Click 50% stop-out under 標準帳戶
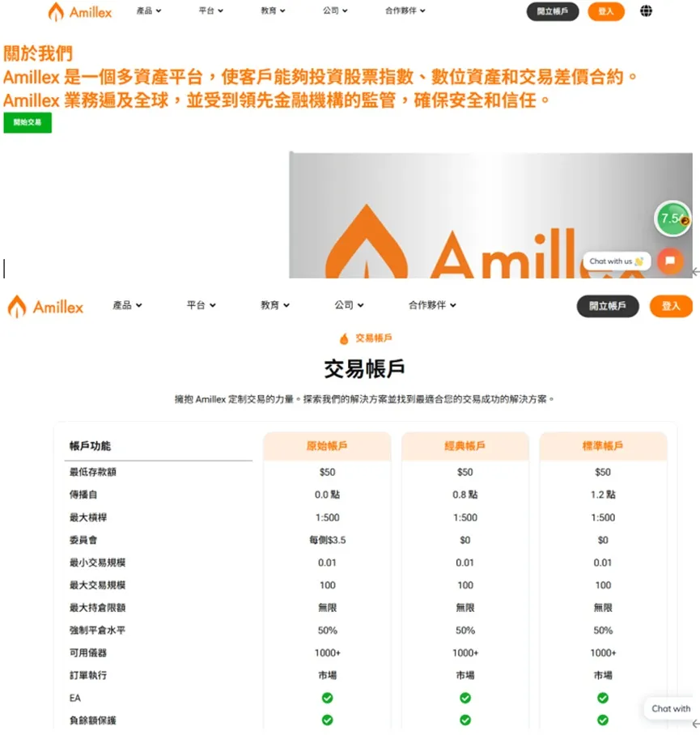700x735 pixels. tap(603, 630)
